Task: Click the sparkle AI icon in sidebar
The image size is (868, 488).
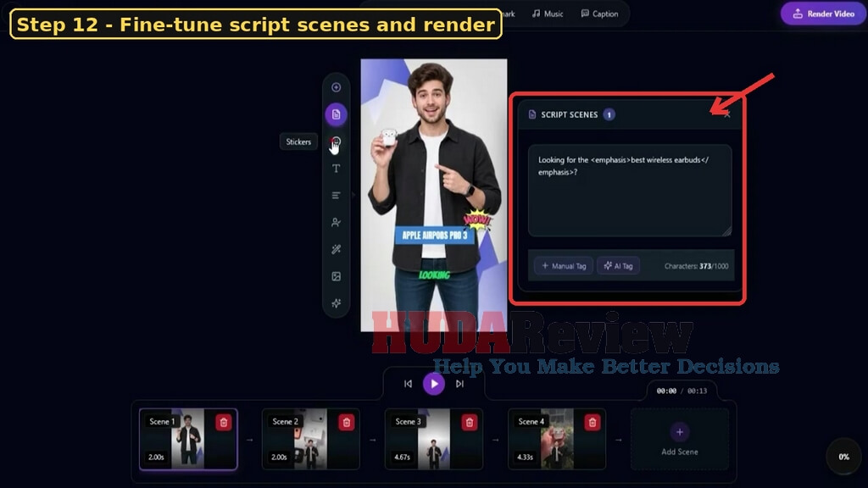Action: (336, 303)
